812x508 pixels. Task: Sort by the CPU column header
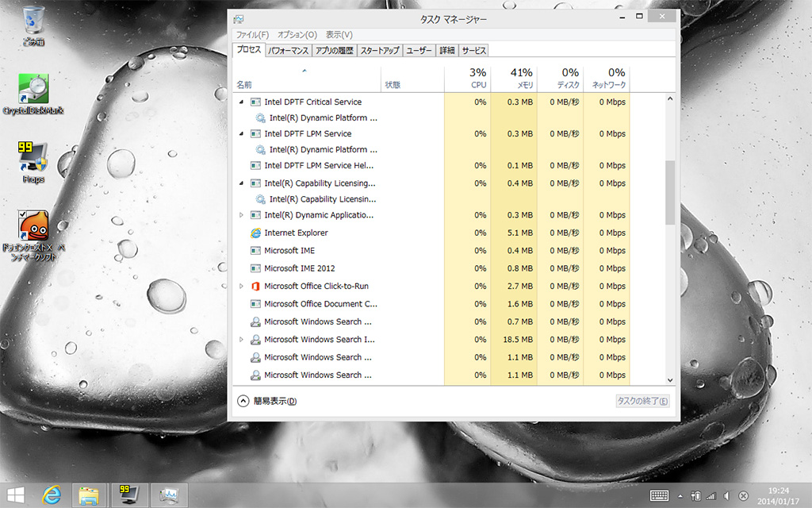point(468,79)
